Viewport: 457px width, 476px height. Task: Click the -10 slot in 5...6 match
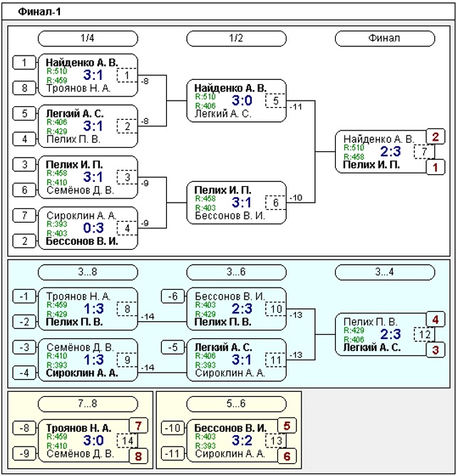173,428
